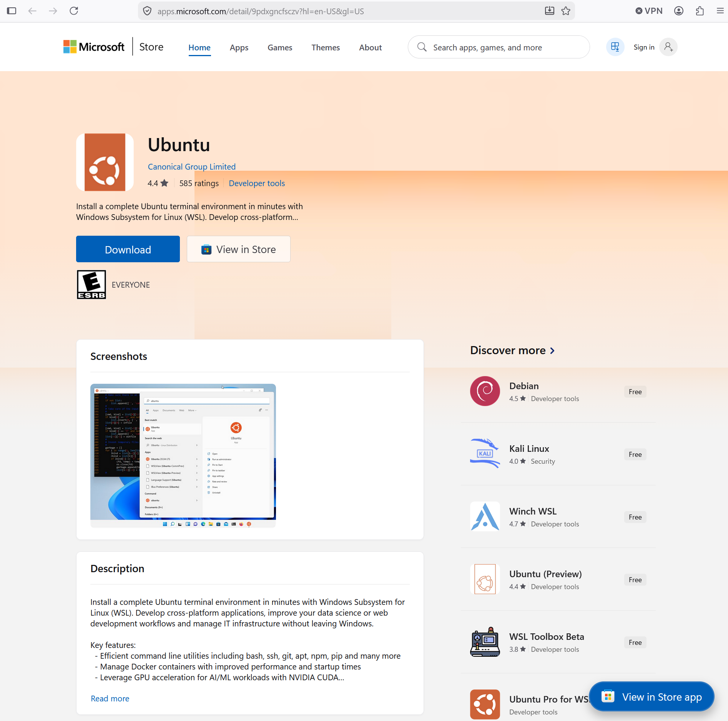728x721 pixels.
Task: Open site security shield icon in address bar
Action: 147,11
